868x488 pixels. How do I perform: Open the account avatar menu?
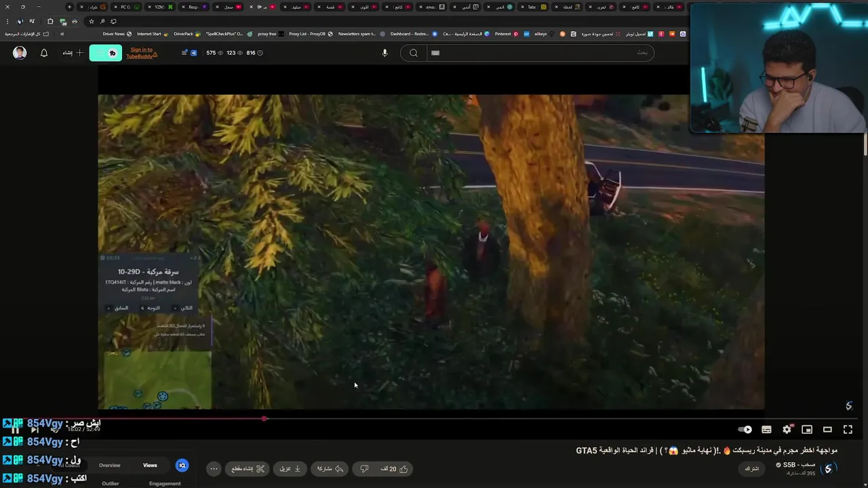point(20,53)
